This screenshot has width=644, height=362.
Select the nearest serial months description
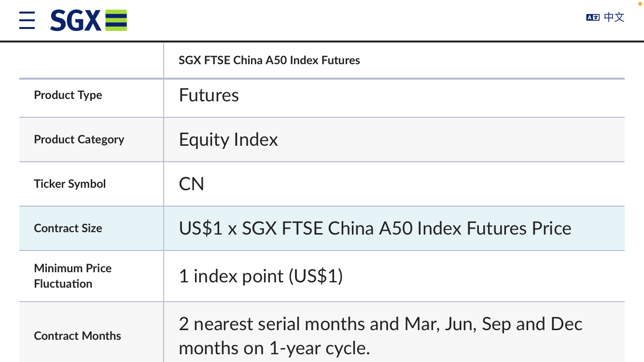click(380, 336)
